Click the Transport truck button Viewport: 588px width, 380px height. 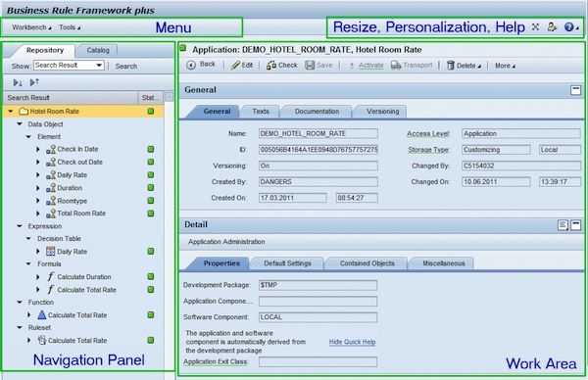tap(412, 66)
